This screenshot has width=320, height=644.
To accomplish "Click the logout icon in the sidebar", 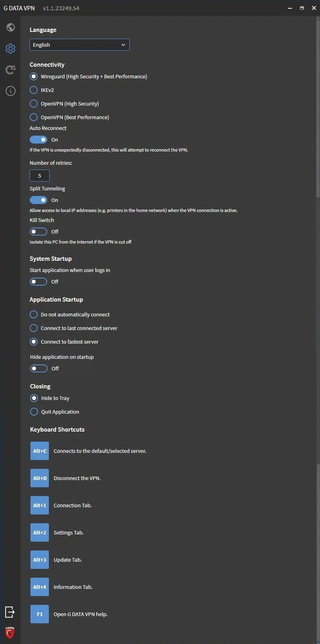I will click(x=10, y=612).
